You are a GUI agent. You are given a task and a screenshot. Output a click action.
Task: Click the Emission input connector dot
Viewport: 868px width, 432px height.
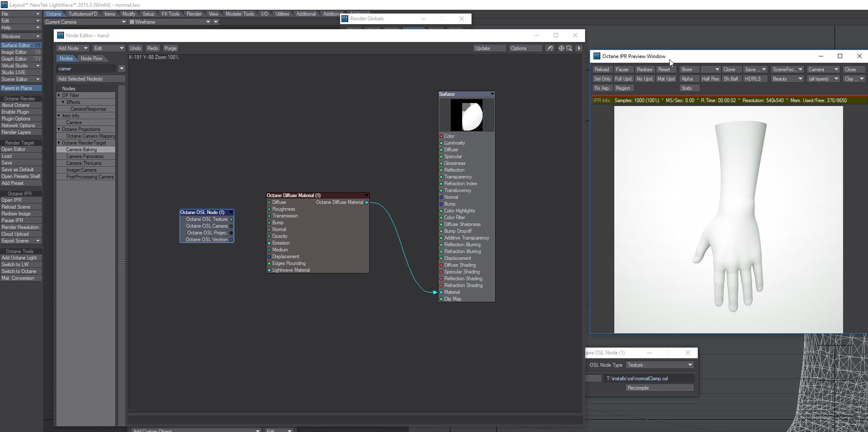269,243
